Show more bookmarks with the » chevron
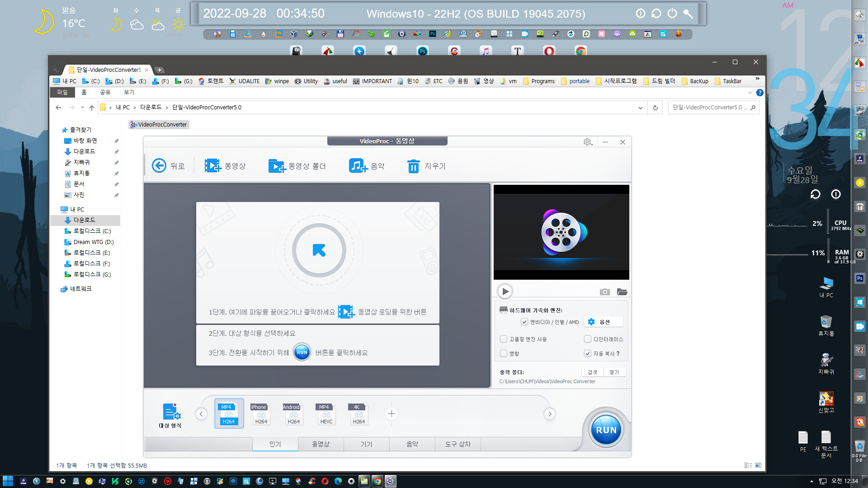This screenshot has height=488, width=868. tap(758, 79)
